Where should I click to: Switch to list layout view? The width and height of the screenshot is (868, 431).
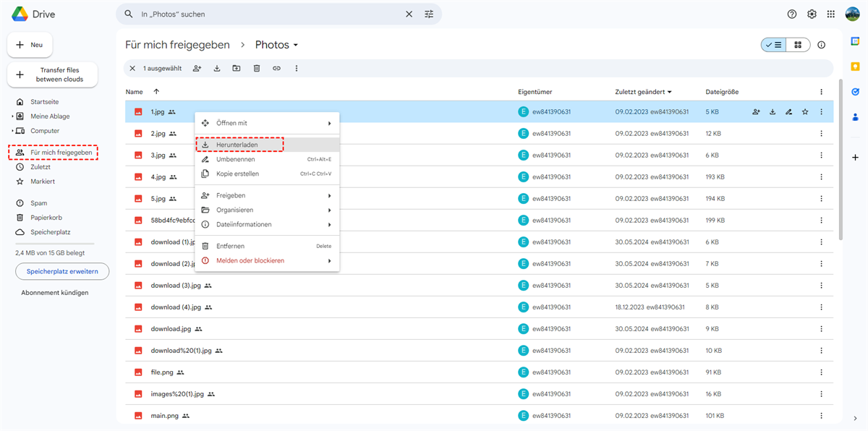click(x=773, y=45)
